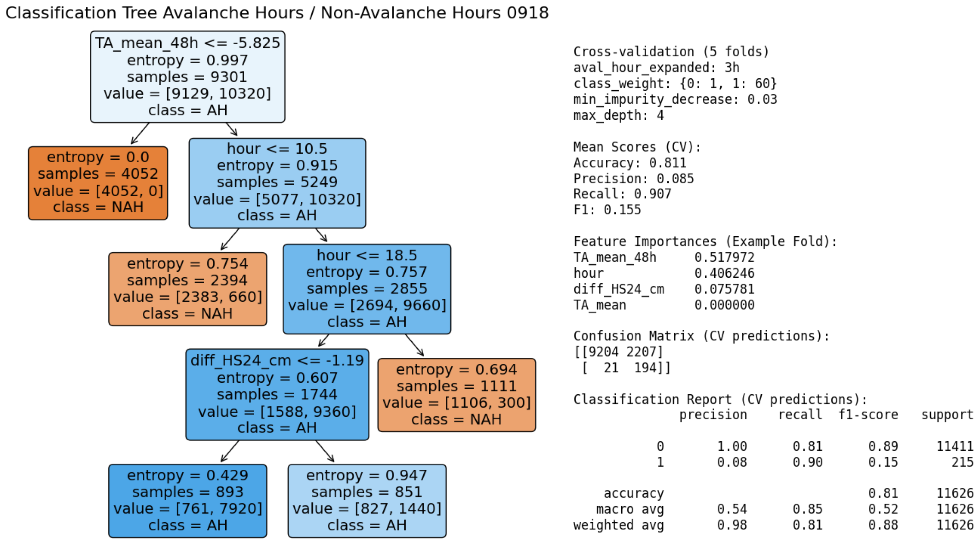
Task: Click the weighted avg row in report
Action: (618, 525)
